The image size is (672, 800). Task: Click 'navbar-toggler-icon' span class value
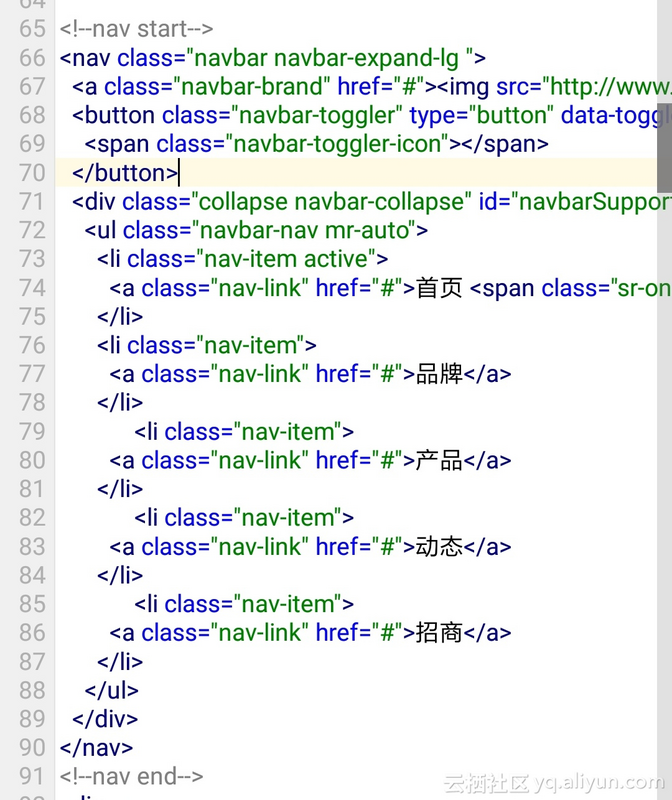pos(337,144)
